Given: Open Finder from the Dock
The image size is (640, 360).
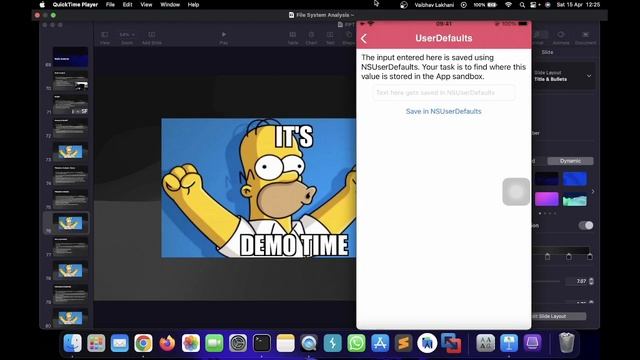Looking at the screenshot, I should pyautogui.click(x=73, y=343).
